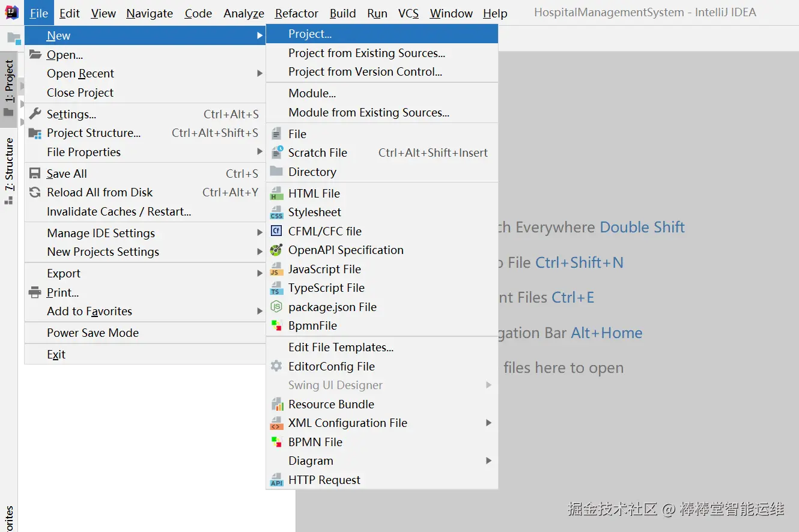799x532 pixels.
Task: Expand the Diagram submenu arrow
Action: (x=488, y=461)
